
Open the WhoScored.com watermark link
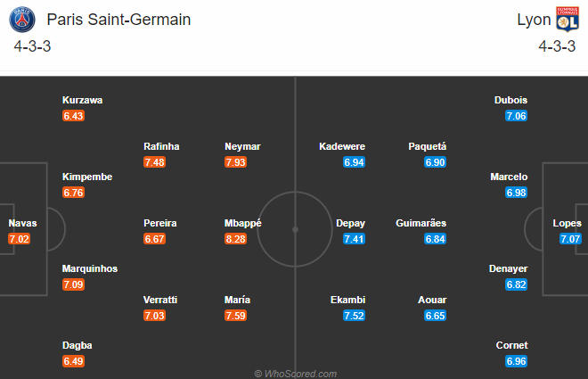[x=295, y=373]
